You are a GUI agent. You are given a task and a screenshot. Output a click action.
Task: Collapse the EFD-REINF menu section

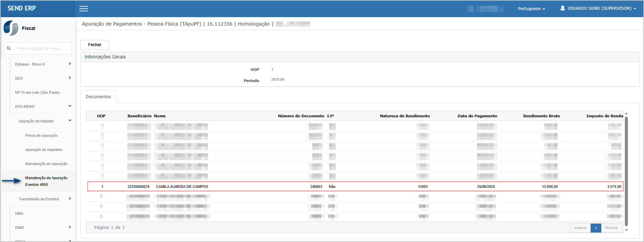(x=70, y=106)
